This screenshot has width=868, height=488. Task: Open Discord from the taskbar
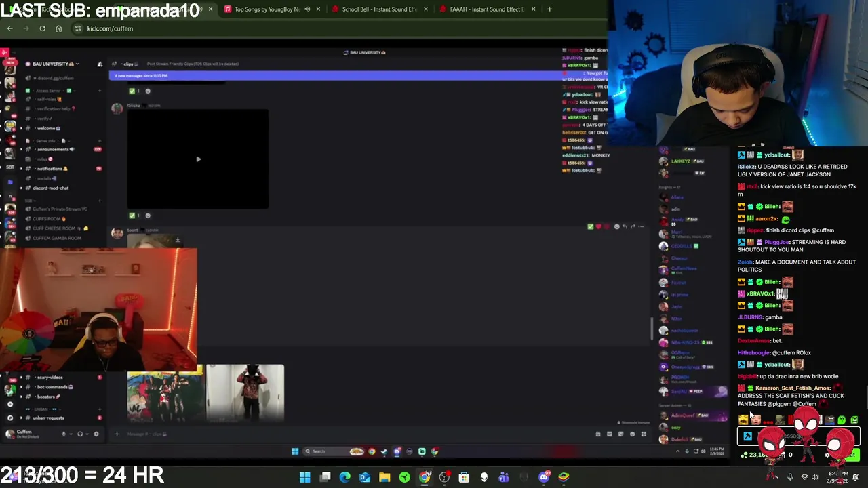[x=544, y=477]
